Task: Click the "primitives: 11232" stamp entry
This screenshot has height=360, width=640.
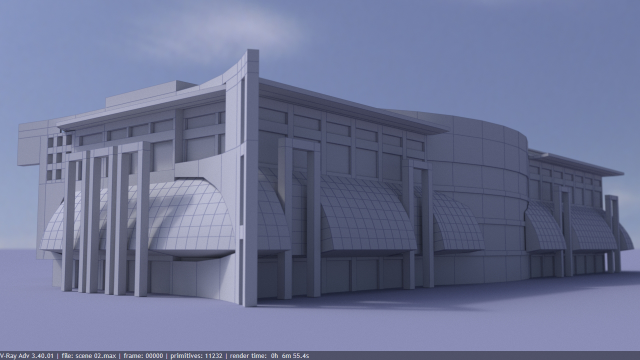Action: click(x=196, y=356)
